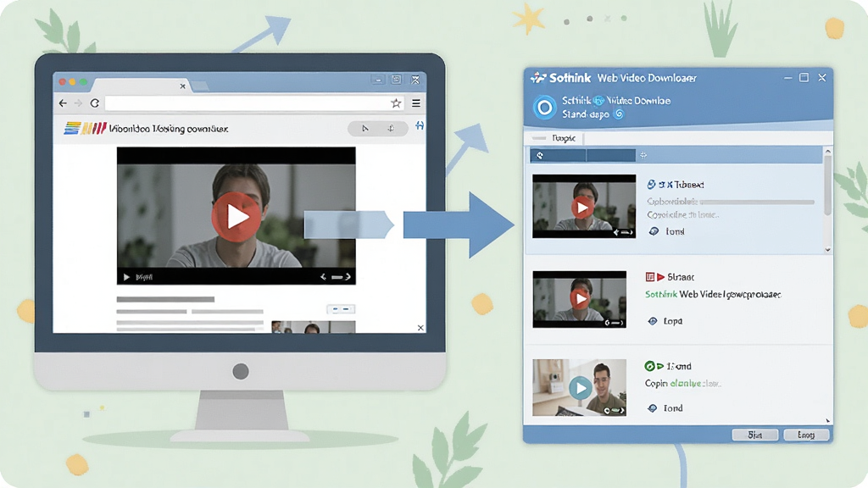
Task: Click the cursor icon in the page pill
Action: click(364, 129)
